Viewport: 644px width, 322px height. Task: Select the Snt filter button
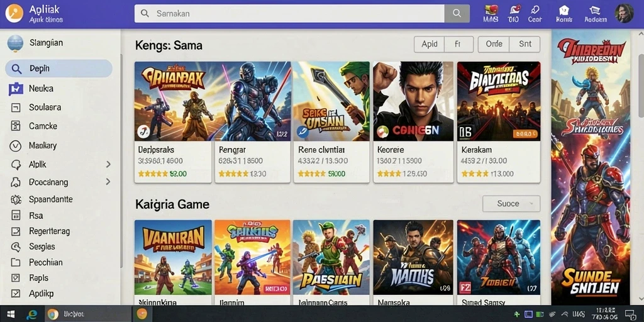tap(525, 45)
